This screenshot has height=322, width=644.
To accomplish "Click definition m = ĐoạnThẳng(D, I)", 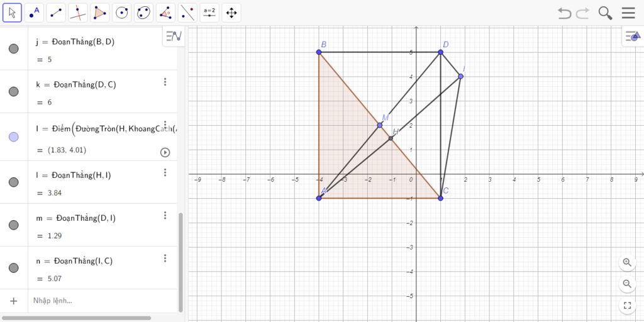I will coord(76,218).
